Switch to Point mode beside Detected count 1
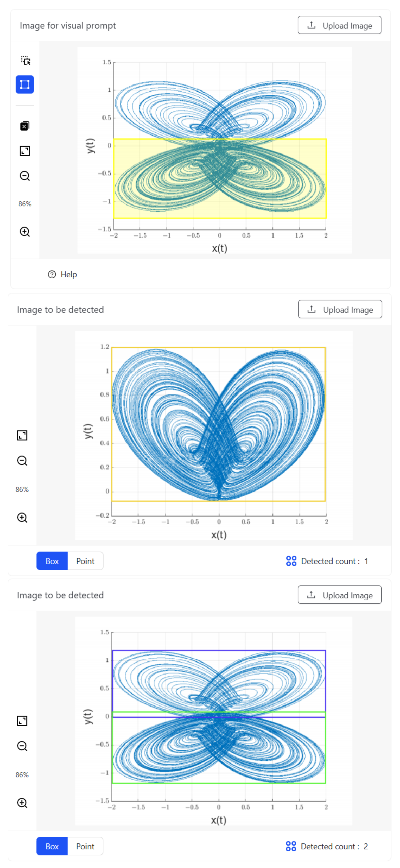This screenshot has width=400, height=868. coord(85,561)
